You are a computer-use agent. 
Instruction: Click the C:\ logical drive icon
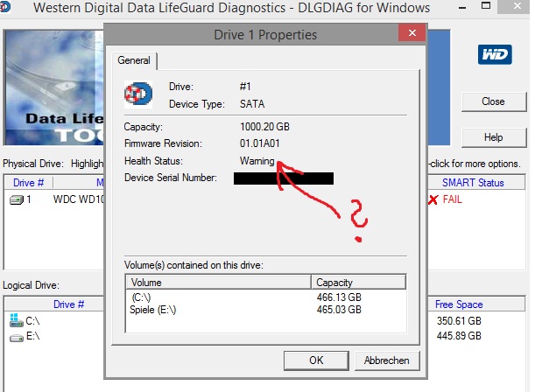click(x=16, y=320)
